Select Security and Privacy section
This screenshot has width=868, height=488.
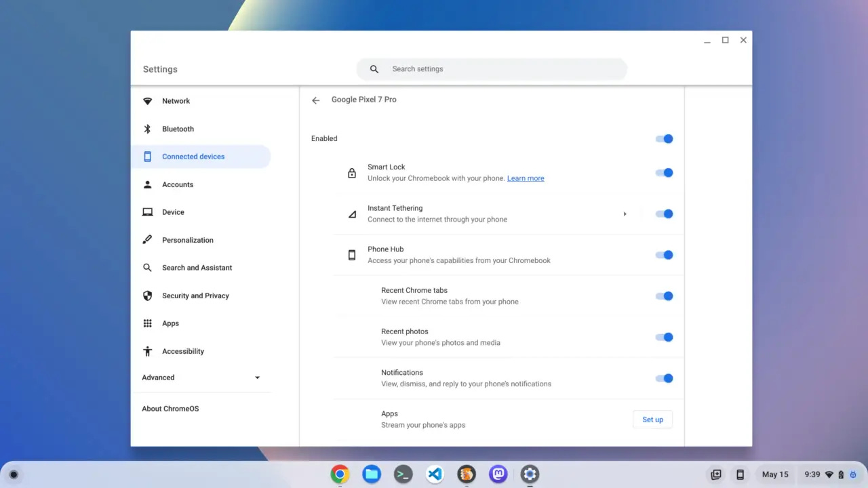click(201, 296)
